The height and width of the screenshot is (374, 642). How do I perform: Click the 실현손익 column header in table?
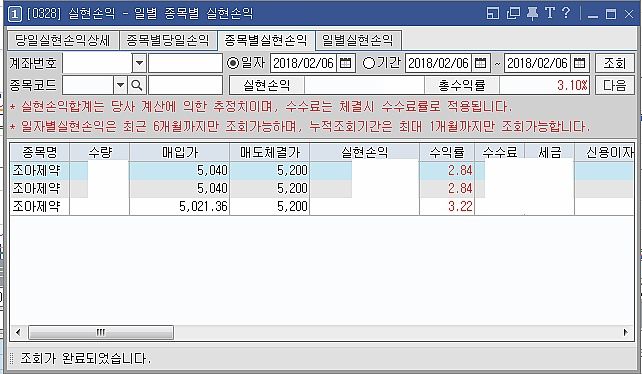click(x=364, y=152)
